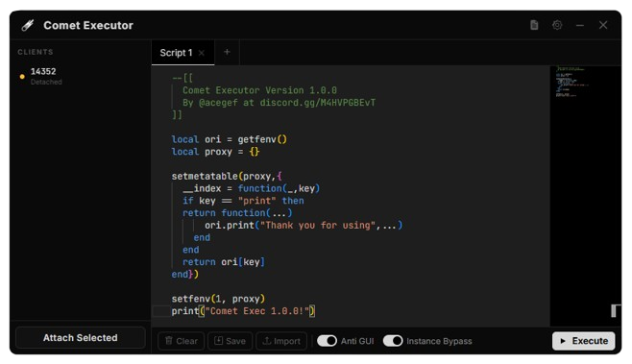The width and height of the screenshot is (632, 364).
Task: Click the '__index = function(_,key)' line
Action: point(251,188)
